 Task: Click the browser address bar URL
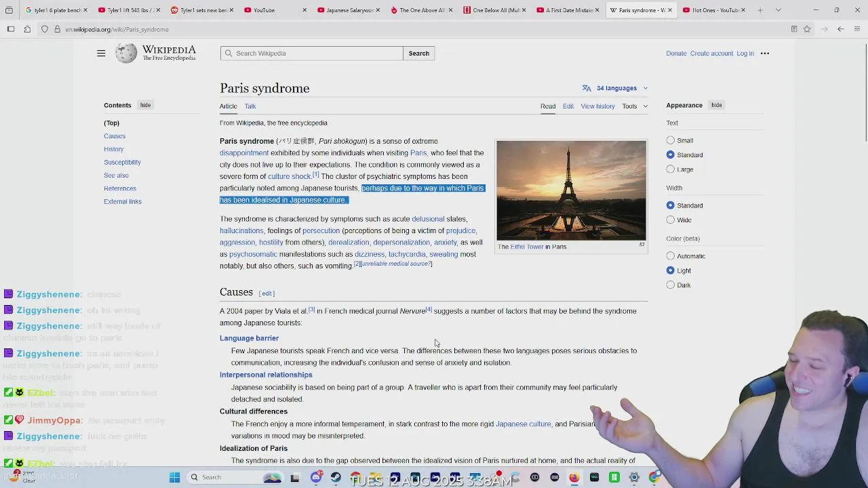117,29
